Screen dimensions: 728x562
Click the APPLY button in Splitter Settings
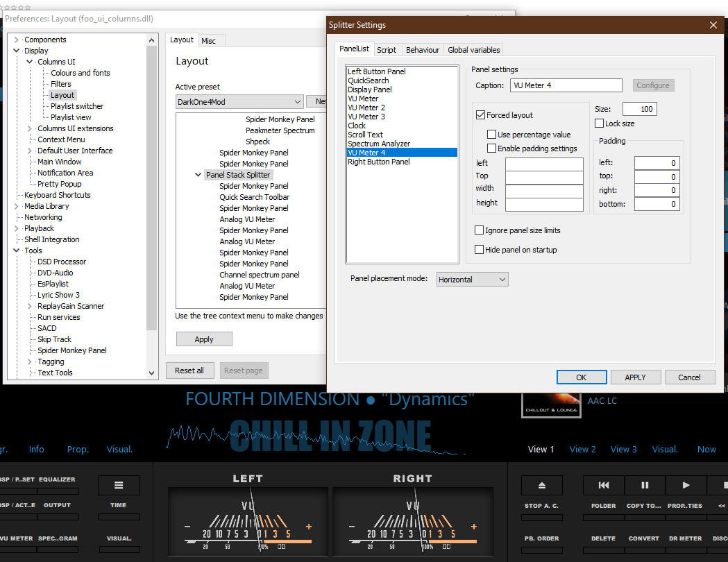[x=635, y=377]
